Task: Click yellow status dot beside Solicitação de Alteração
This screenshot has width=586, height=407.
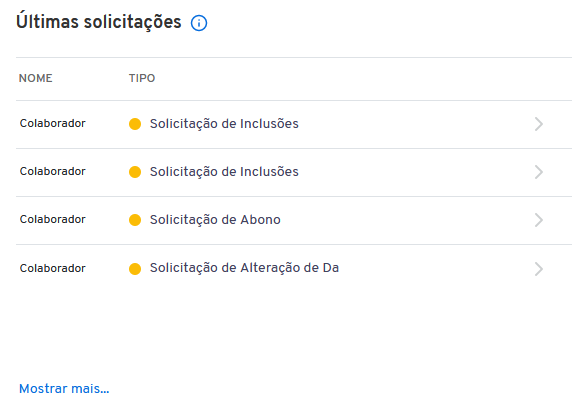Action: click(135, 269)
